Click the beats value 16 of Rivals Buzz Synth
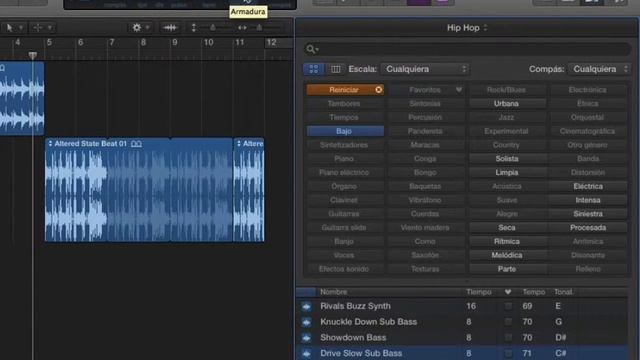Screen dimensions: 640x360 [471, 306]
